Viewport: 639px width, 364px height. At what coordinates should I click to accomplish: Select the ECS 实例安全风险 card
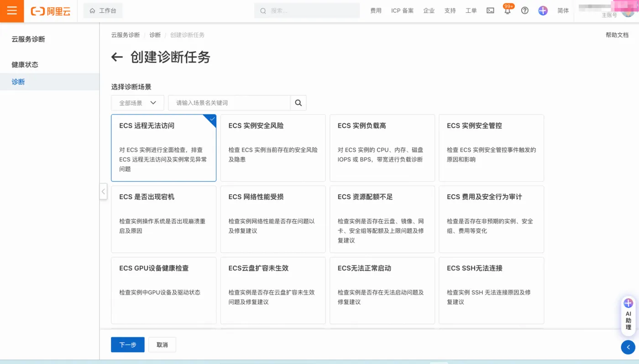click(x=273, y=148)
